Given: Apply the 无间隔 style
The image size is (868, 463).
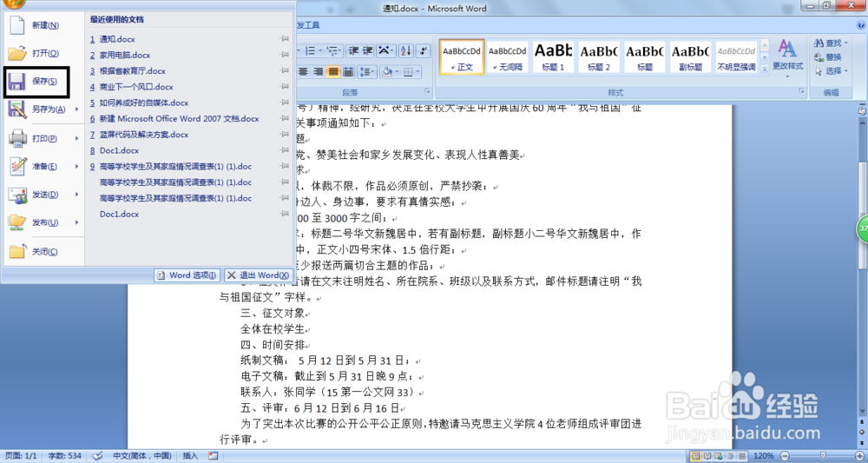Looking at the screenshot, I should pos(507,56).
